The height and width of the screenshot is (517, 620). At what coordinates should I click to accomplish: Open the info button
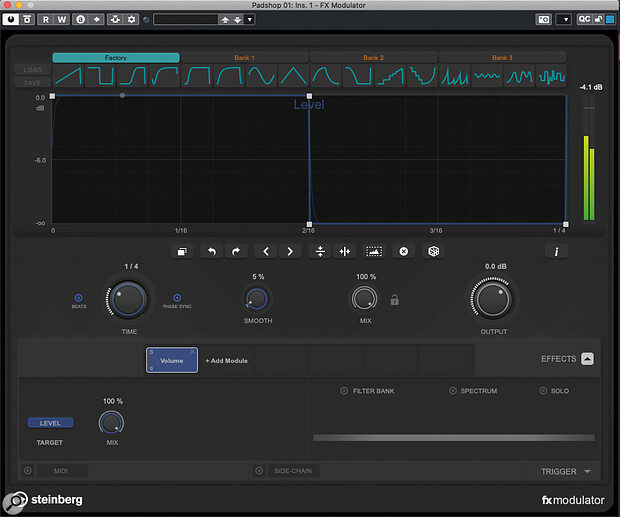556,251
